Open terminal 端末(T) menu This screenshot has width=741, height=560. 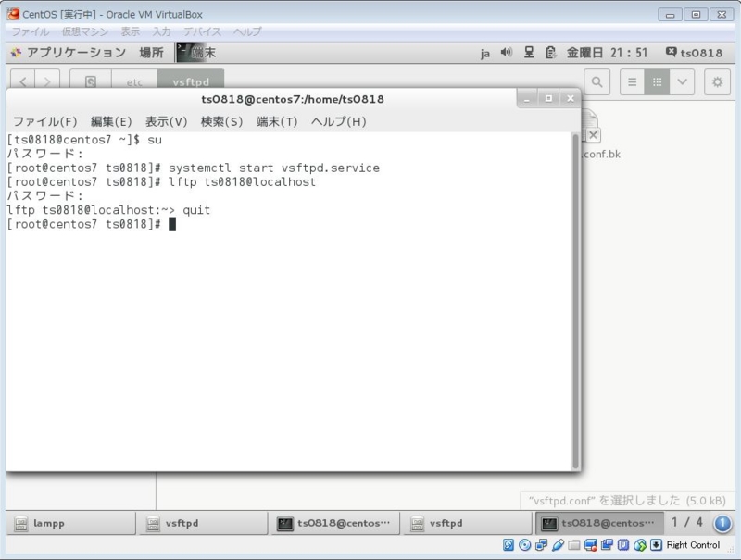(277, 121)
